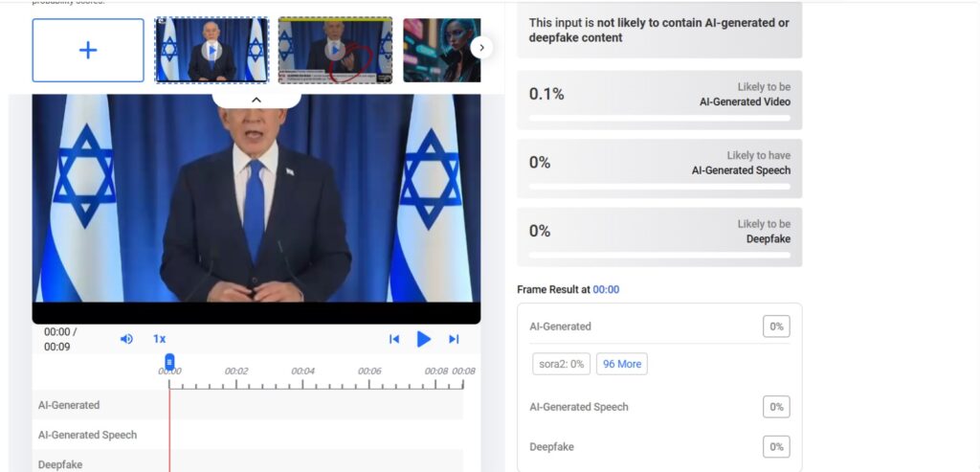
Task: Collapse the thumbnail strip with up chevron
Action: 256,100
